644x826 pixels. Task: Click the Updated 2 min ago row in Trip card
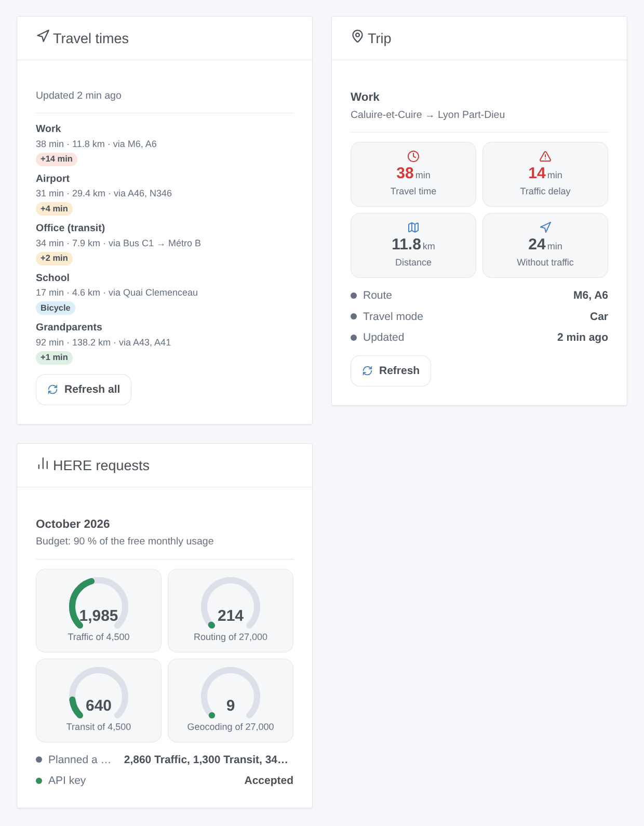(479, 337)
